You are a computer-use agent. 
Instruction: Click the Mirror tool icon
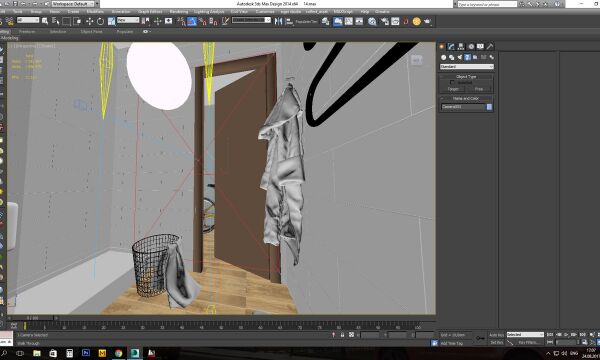279,21
